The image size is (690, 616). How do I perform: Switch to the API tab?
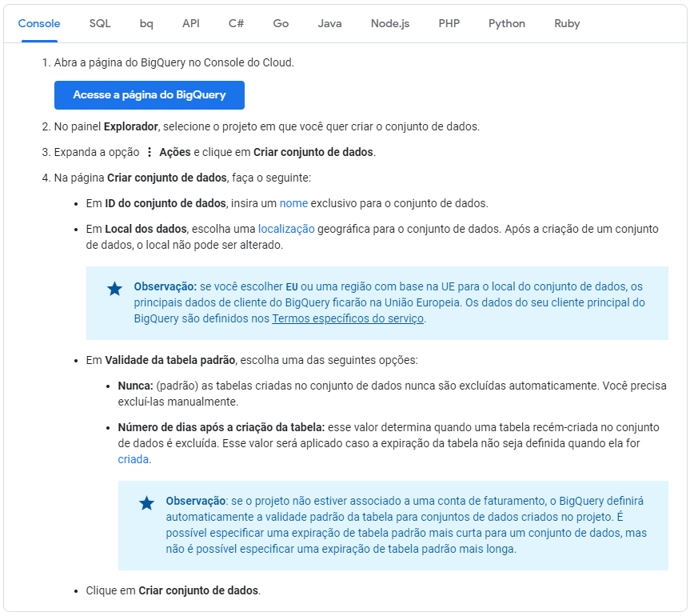pyautogui.click(x=191, y=24)
